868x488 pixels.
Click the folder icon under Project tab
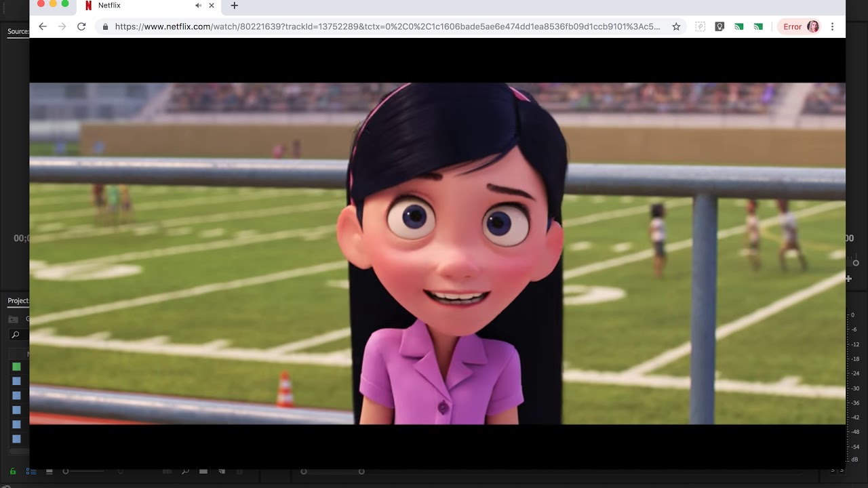(13, 319)
